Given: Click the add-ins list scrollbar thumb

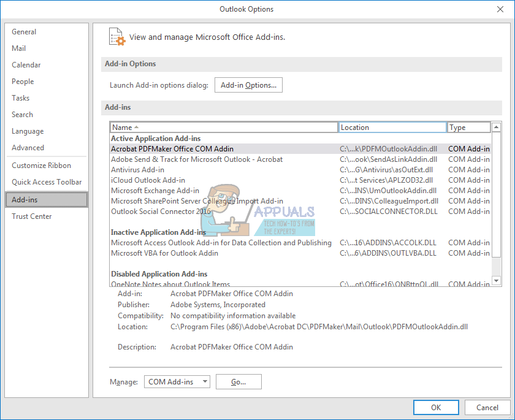Looking at the screenshot, I should pos(496,195).
